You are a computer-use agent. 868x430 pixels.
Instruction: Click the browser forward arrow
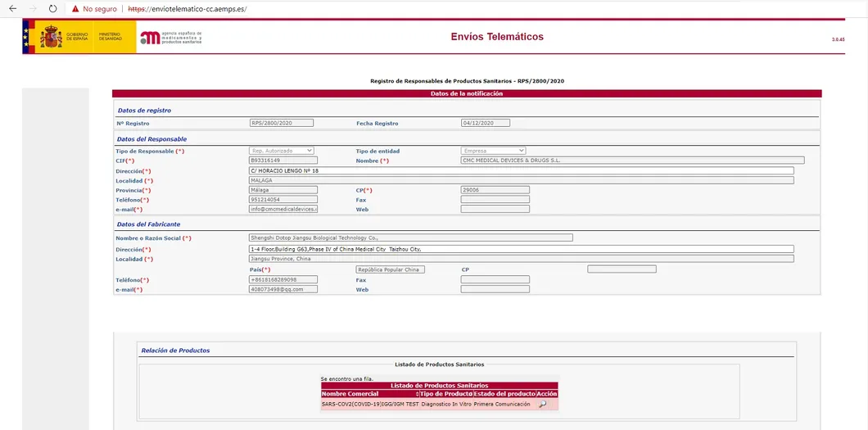tap(33, 9)
